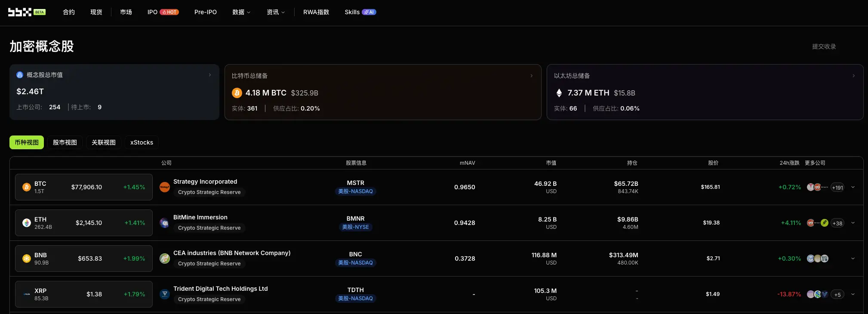Viewport: 868px width, 314px height.
Task: Click the HOT badge next to IPO
Action: point(169,12)
